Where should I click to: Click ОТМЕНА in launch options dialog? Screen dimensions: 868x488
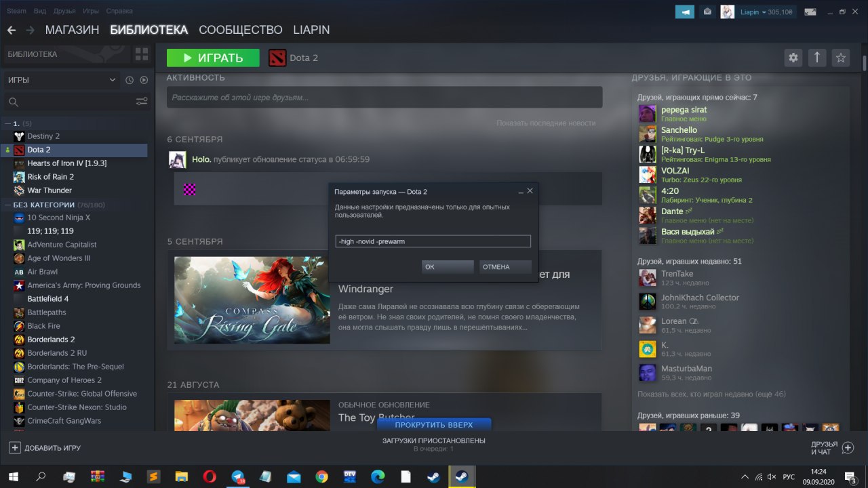tap(505, 267)
